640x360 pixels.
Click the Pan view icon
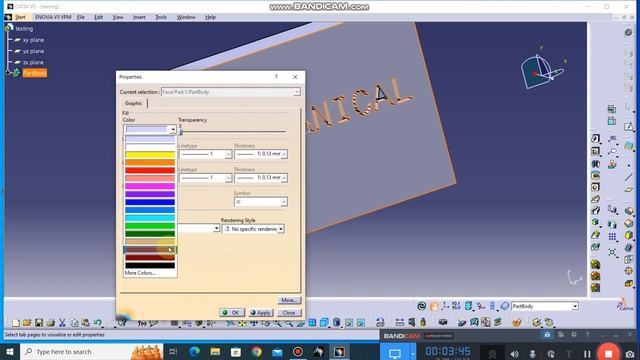click(x=254, y=323)
